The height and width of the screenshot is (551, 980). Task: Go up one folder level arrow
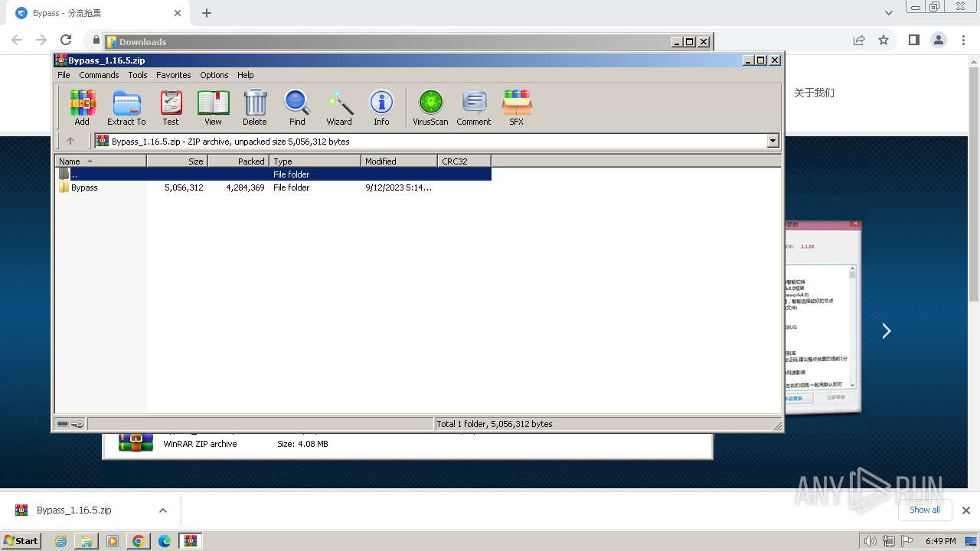point(70,141)
